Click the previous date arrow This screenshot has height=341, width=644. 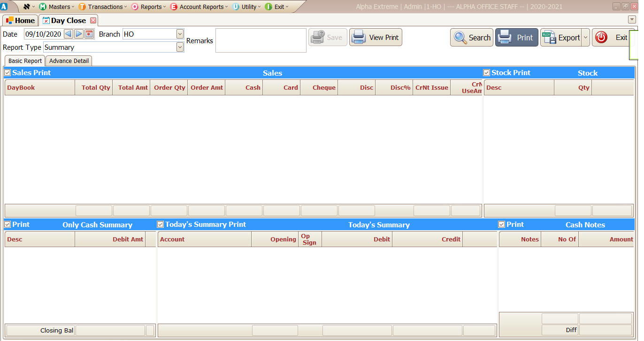(x=68, y=33)
